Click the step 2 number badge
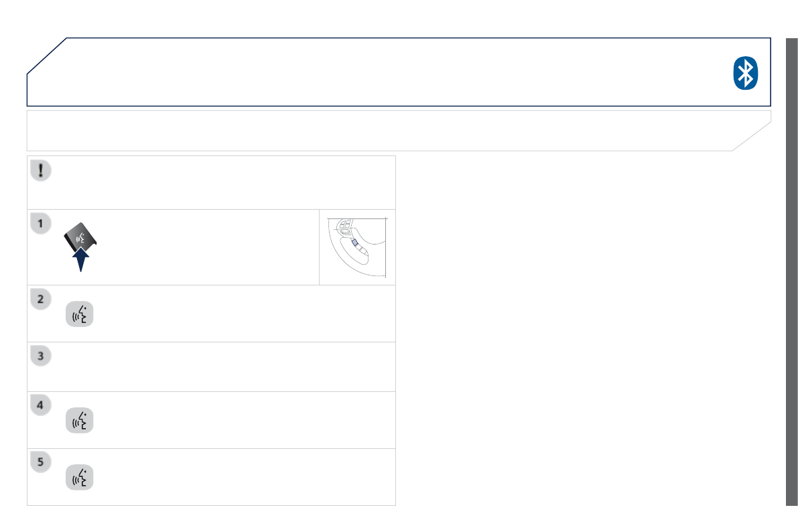The width and height of the screenshot is (798, 532). 40,300
